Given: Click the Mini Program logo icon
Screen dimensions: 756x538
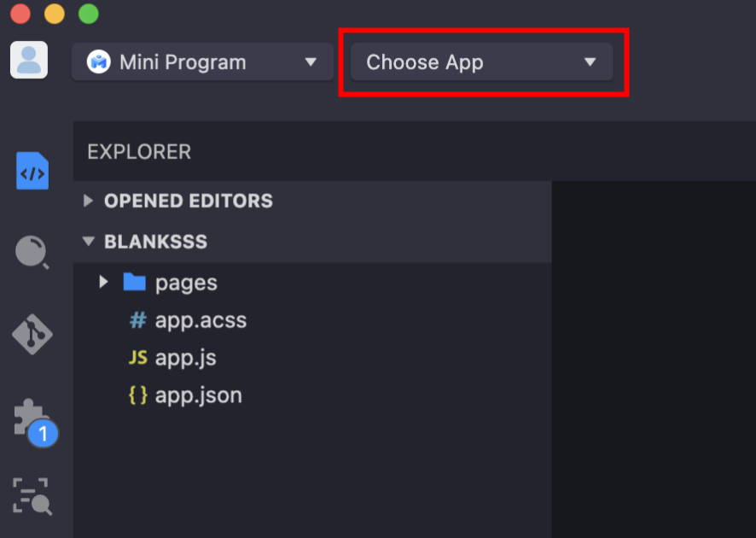Looking at the screenshot, I should (x=98, y=62).
